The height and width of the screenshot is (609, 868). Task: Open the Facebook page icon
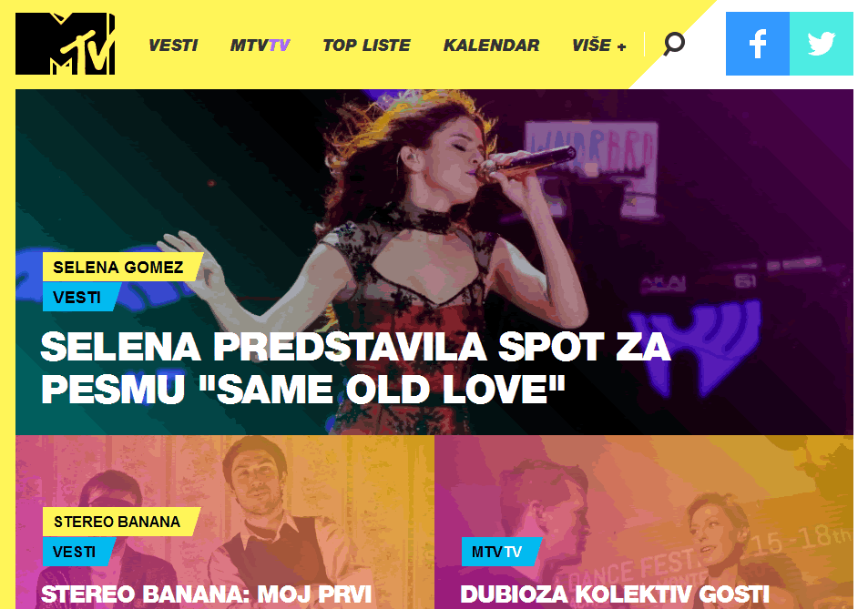coord(757,44)
